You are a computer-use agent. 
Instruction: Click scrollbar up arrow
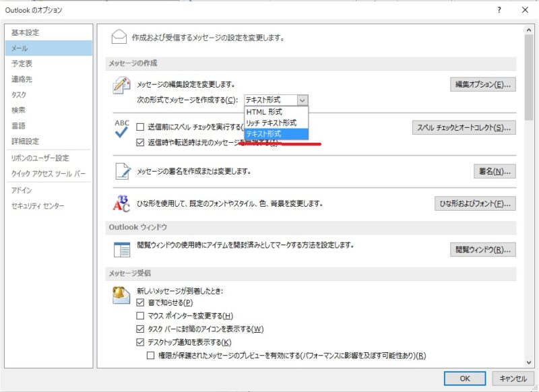(x=529, y=30)
